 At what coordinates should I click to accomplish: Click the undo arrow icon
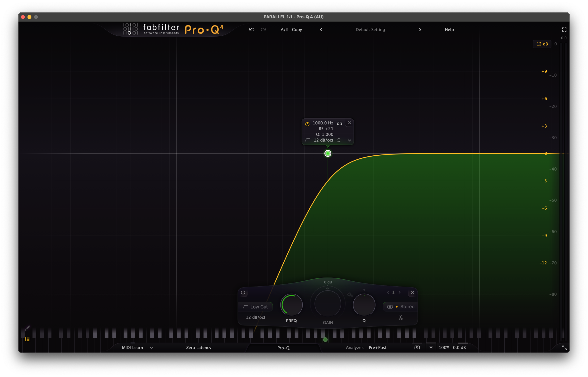click(x=252, y=30)
